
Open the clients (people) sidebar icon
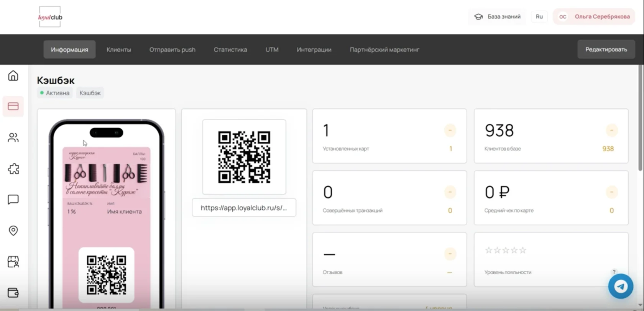[13, 137]
